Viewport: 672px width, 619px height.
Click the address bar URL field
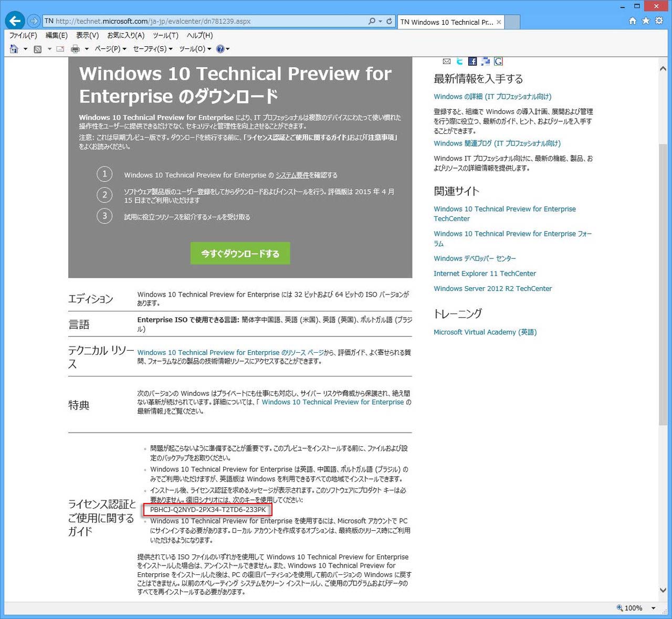point(205,22)
